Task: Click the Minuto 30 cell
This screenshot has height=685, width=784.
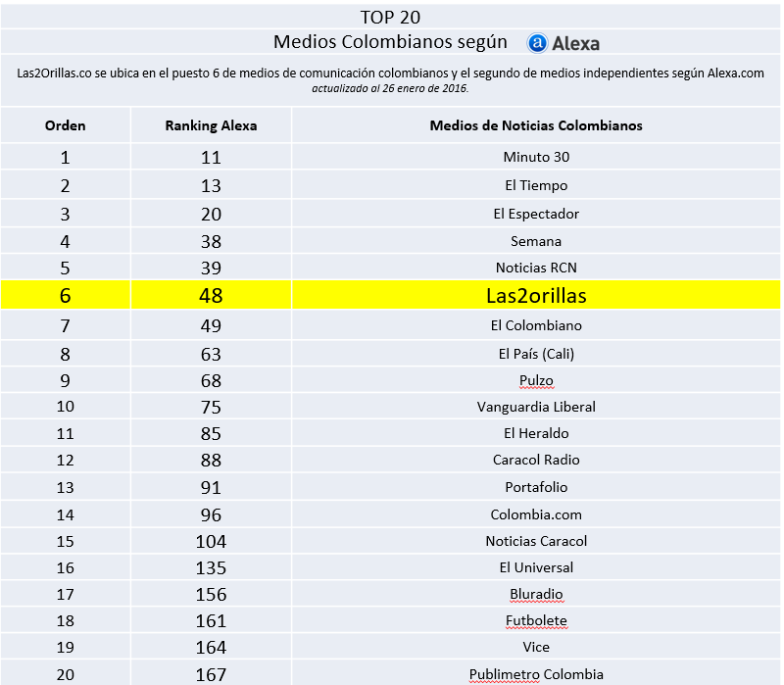Action: tap(536, 157)
